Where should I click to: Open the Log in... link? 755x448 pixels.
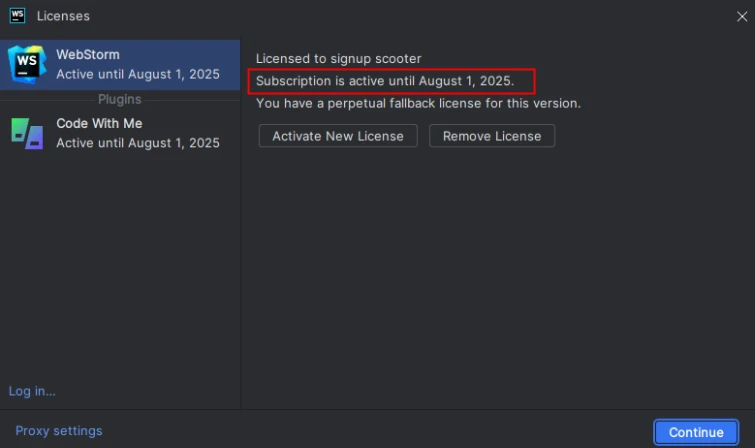pos(32,391)
